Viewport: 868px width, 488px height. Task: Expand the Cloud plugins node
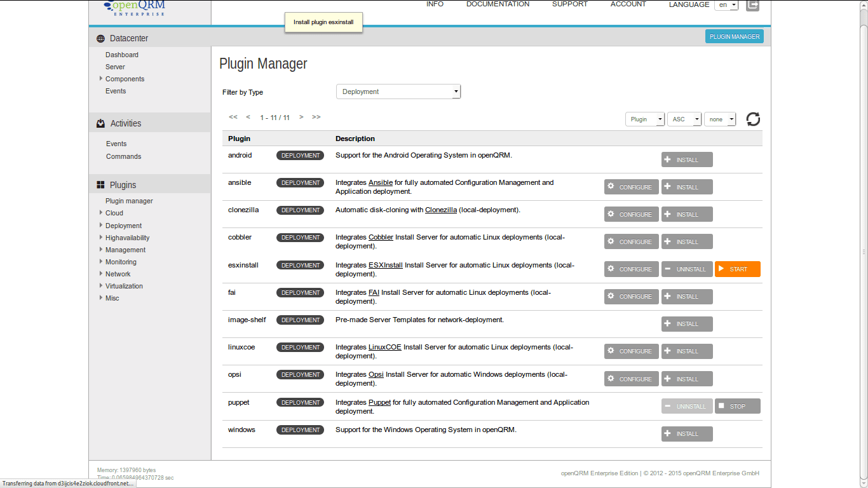pos(101,213)
